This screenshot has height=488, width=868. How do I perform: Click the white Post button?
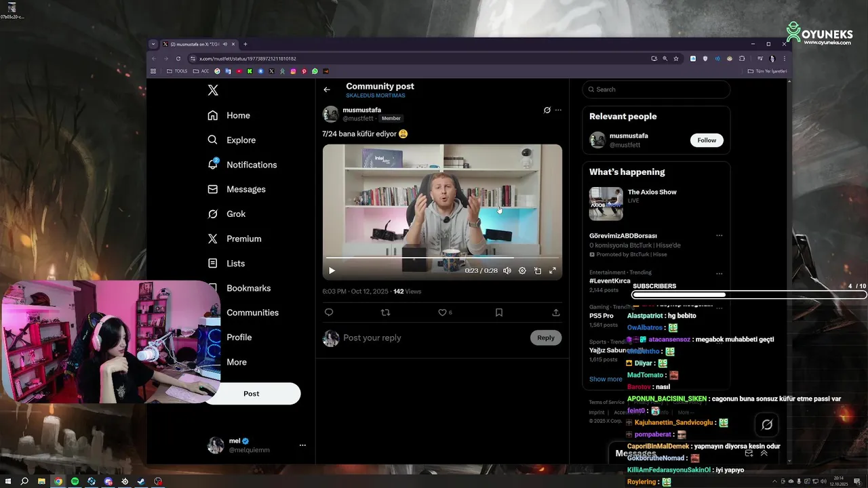coord(252,394)
